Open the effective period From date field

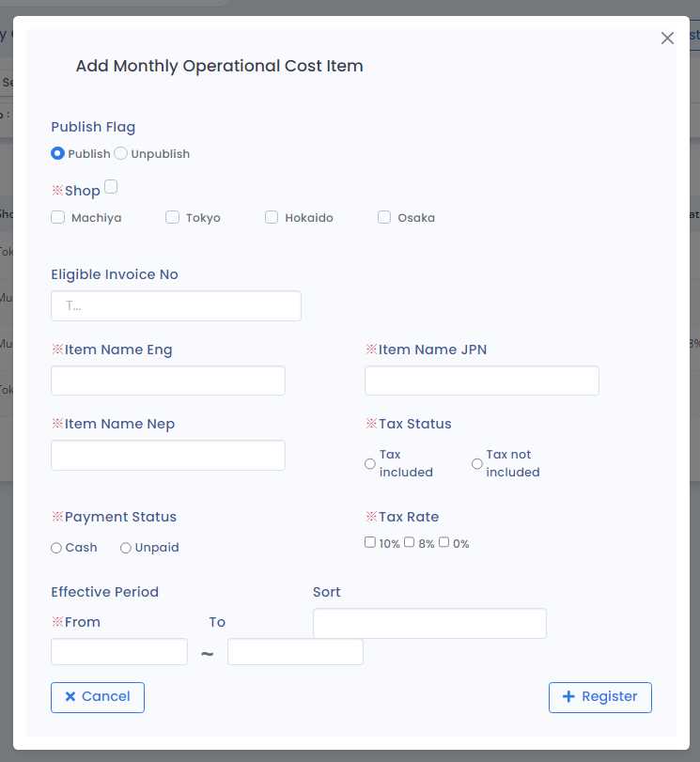click(119, 652)
